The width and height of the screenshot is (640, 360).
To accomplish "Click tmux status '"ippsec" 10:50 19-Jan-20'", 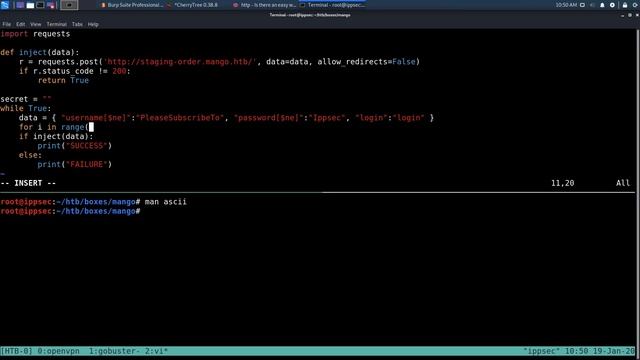I will [580, 351].
